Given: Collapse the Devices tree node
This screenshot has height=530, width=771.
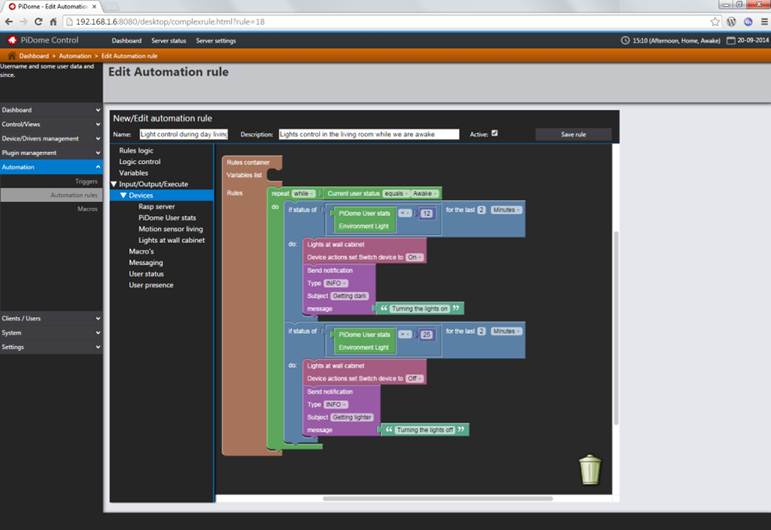Looking at the screenshot, I should [123, 195].
